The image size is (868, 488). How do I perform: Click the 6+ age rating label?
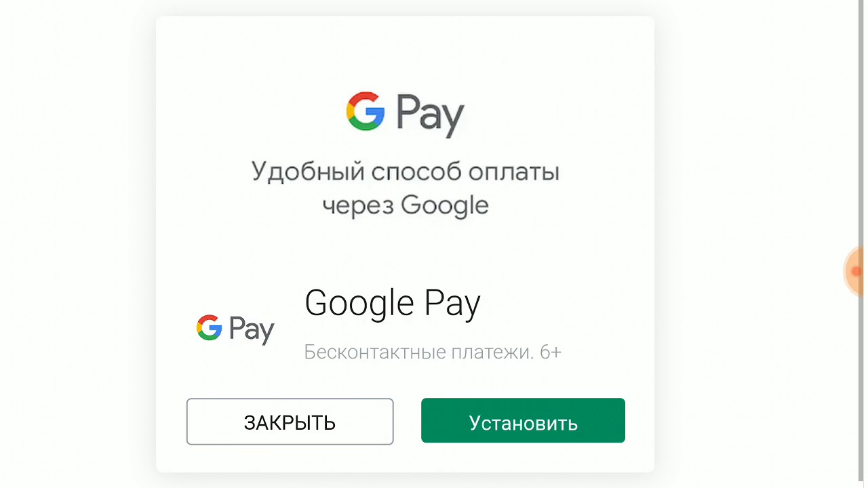pos(551,352)
